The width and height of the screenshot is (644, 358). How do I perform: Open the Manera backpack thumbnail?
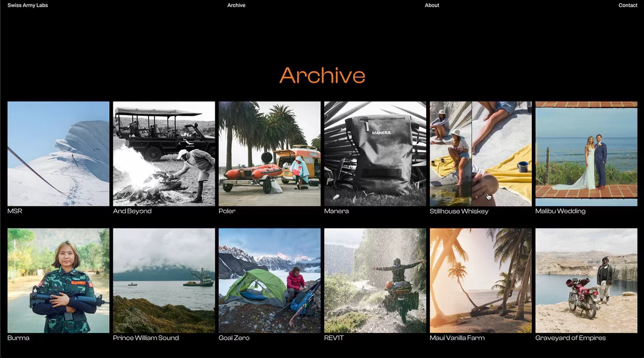coord(375,154)
